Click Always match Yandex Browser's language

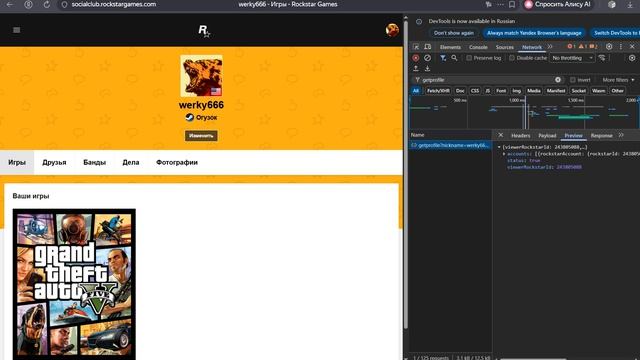point(534,33)
